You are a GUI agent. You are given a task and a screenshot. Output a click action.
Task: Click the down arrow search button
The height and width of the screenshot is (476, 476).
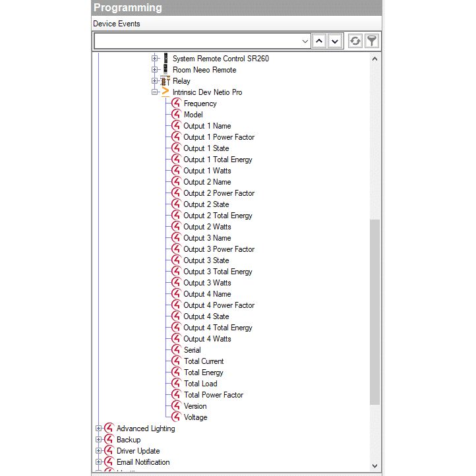[335, 41]
